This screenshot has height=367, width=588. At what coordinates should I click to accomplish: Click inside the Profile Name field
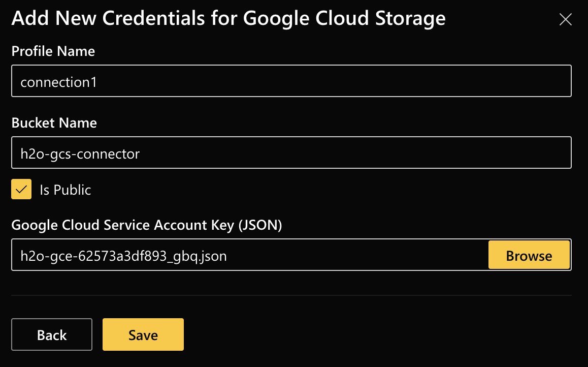pyautogui.click(x=291, y=80)
